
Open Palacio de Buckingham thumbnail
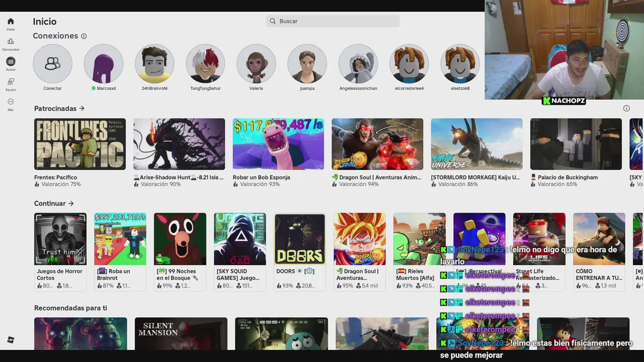point(576,144)
